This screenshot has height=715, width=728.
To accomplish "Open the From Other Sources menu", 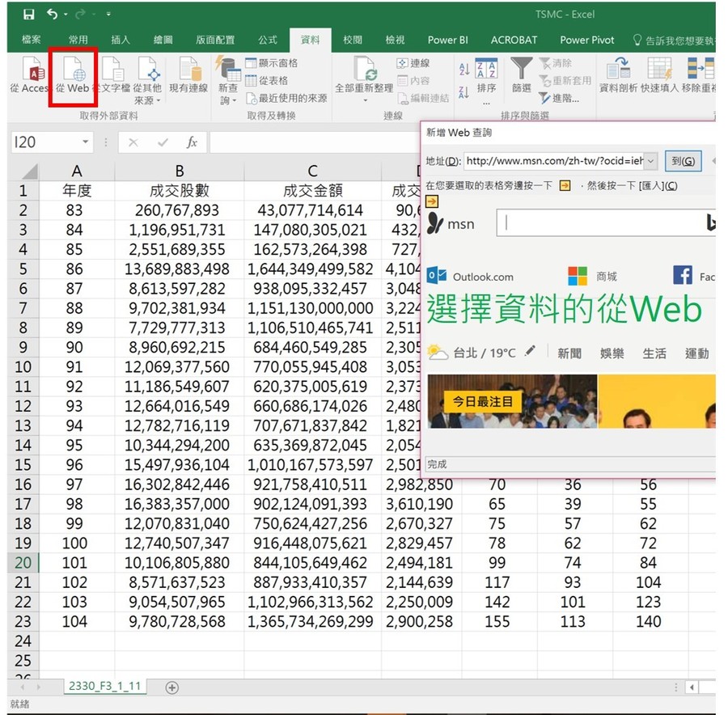I will pyautogui.click(x=148, y=80).
